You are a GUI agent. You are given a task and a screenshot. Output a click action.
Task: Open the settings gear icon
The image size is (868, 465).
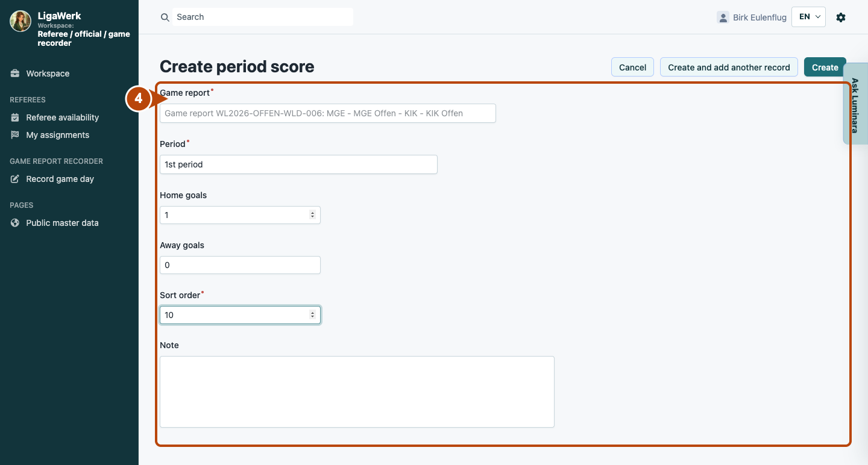841,17
